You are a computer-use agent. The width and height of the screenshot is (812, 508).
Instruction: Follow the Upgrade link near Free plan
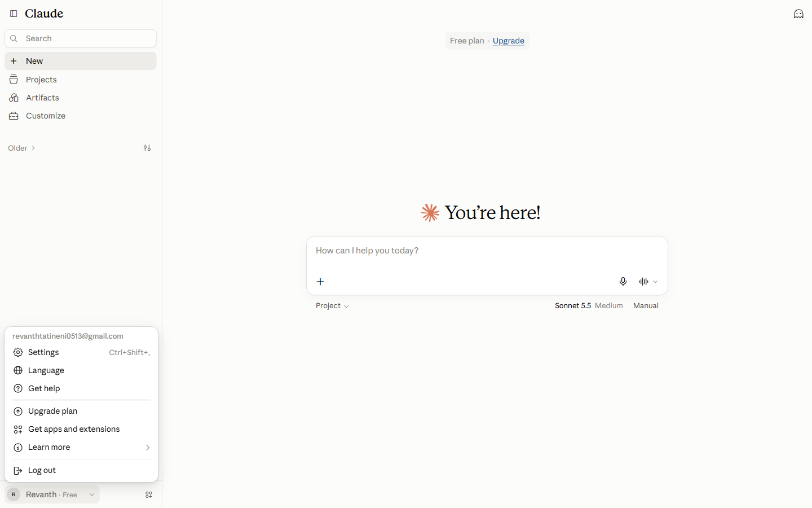509,41
